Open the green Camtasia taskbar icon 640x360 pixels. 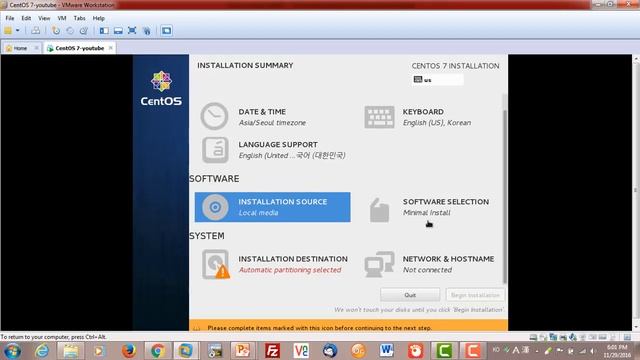pos(444,351)
